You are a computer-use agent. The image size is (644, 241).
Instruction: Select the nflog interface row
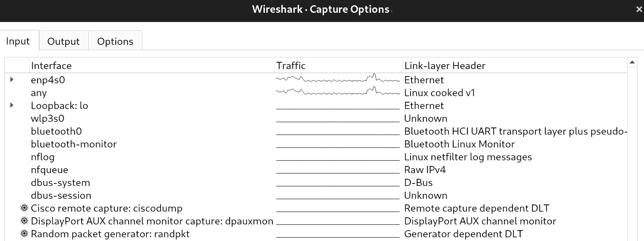click(43, 157)
